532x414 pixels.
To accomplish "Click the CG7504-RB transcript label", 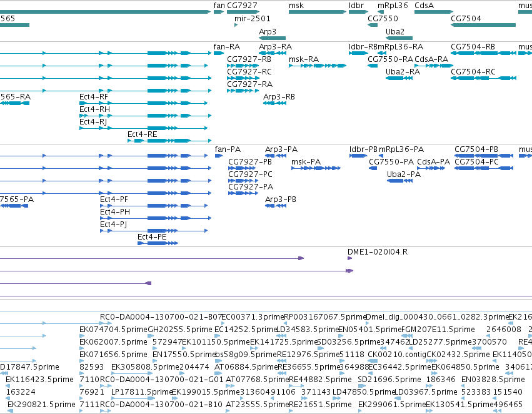I will (473, 46).
